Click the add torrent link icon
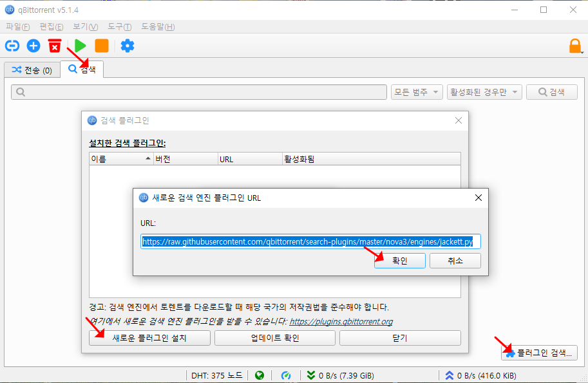 pos(12,46)
